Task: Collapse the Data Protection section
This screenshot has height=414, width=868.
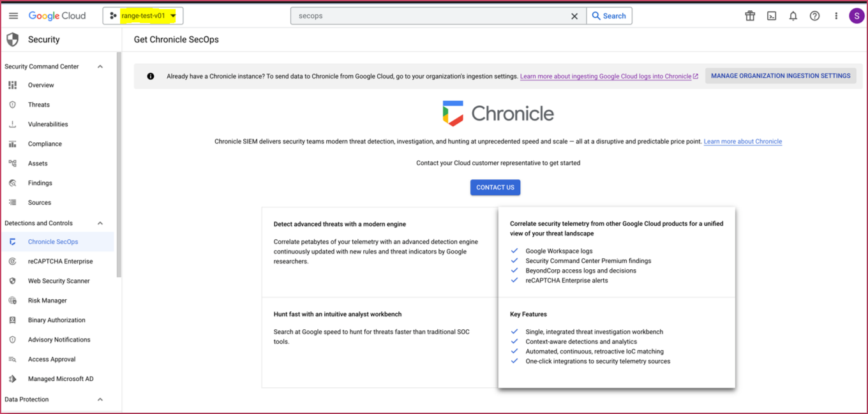Action: point(100,399)
